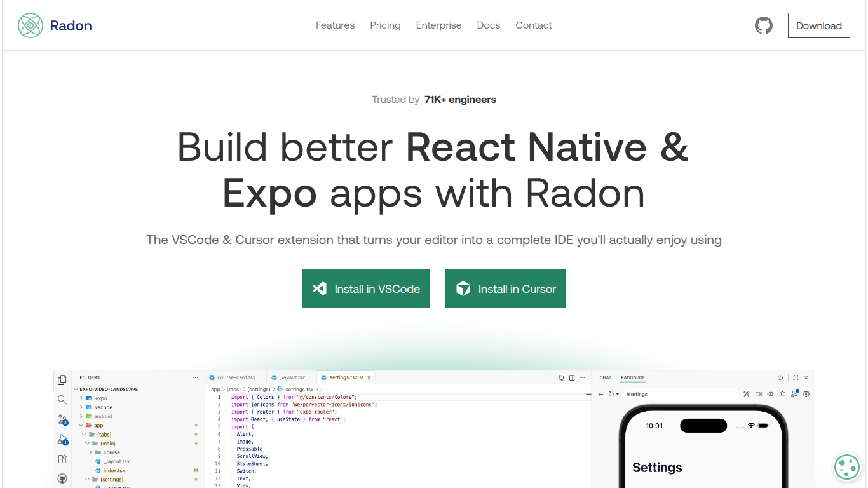Image resolution: width=868 pixels, height=488 pixels.
Task: Switch to the CHAT panel tab
Action: pos(606,377)
